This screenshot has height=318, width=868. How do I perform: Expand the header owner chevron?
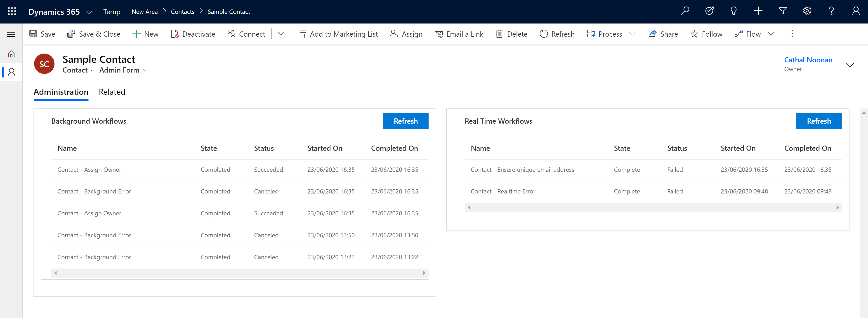pyautogui.click(x=850, y=65)
